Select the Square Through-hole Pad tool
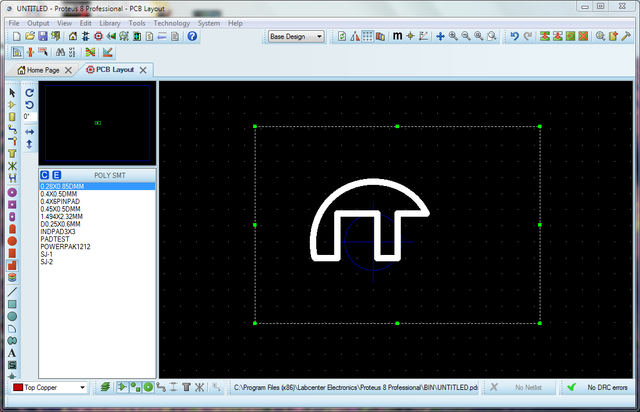 (x=12, y=205)
